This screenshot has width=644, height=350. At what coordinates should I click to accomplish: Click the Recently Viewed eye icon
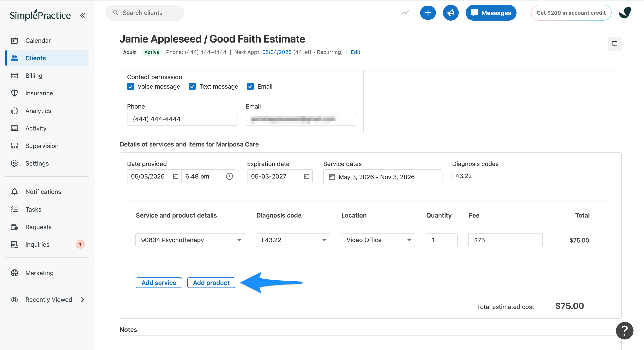(14, 299)
